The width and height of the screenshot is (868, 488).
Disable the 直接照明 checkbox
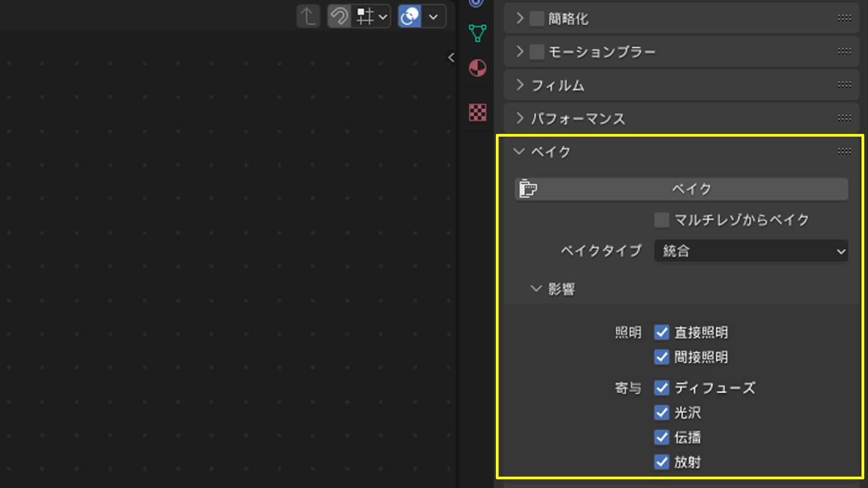[x=661, y=332]
